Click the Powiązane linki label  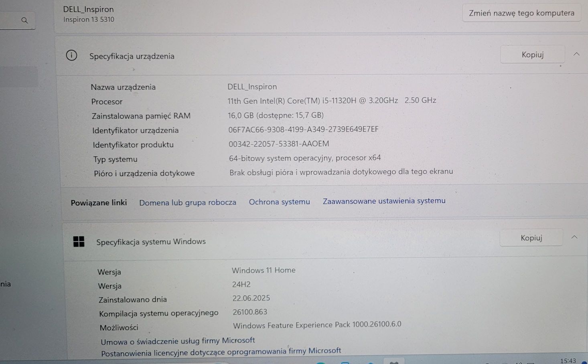point(99,203)
